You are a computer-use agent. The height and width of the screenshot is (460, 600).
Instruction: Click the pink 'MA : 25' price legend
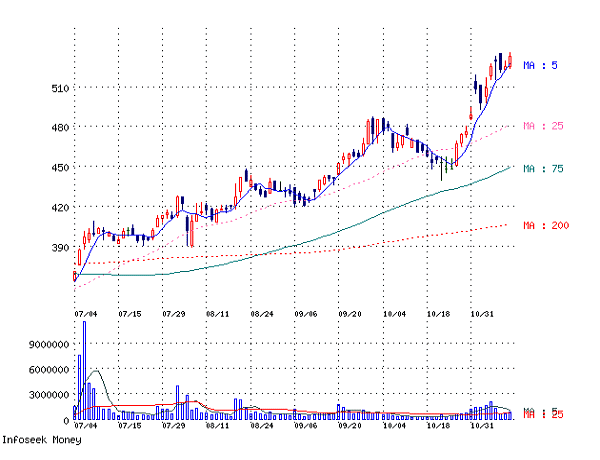543,126
